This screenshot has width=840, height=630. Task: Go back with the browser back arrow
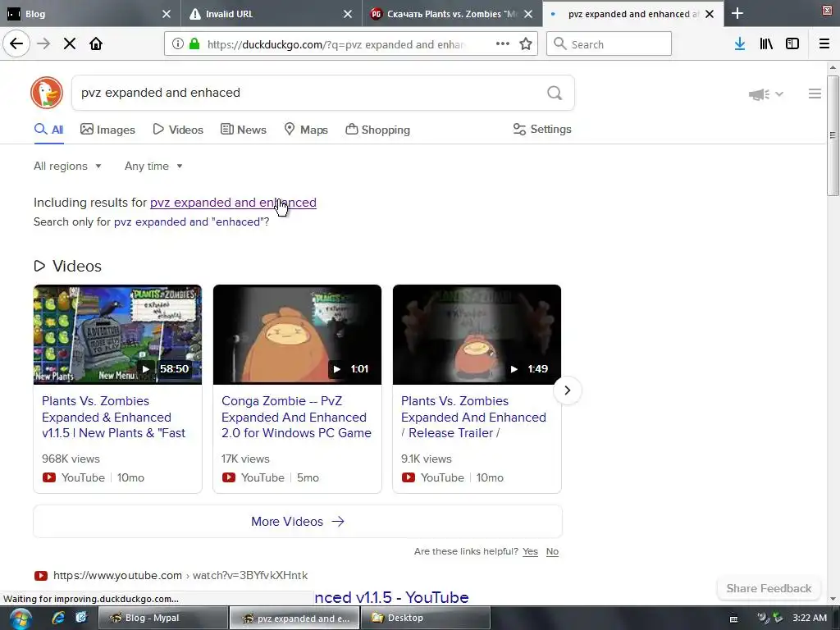click(16, 44)
